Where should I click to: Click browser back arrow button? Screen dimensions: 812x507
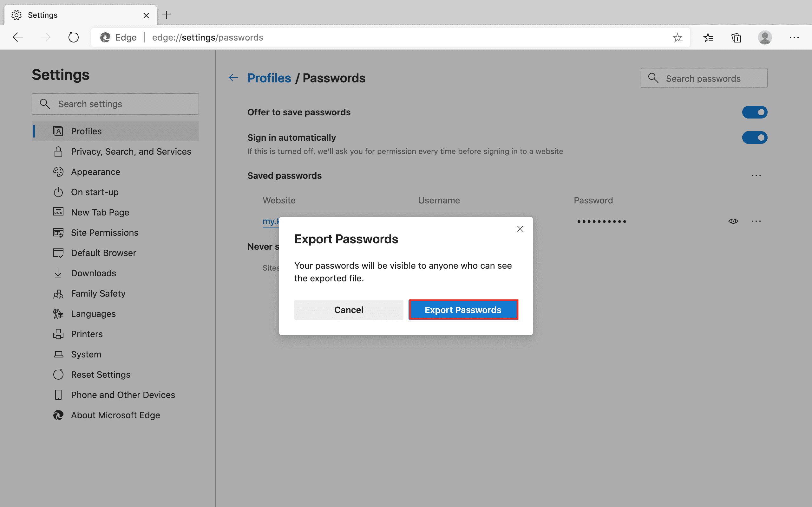tap(18, 38)
